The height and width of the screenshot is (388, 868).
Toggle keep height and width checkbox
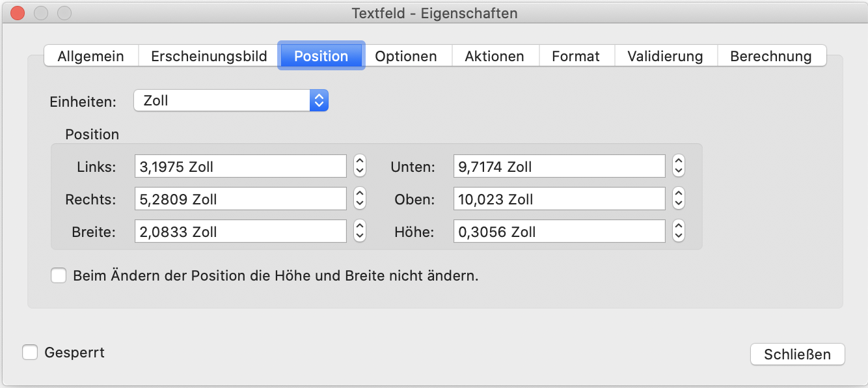59,276
